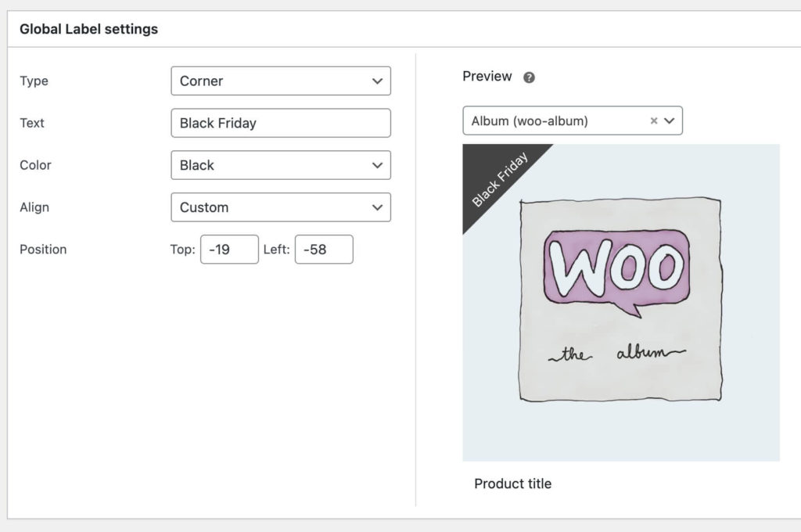Click the Left: label text
This screenshot has width=801, height=532.
(x=276, y=250)
